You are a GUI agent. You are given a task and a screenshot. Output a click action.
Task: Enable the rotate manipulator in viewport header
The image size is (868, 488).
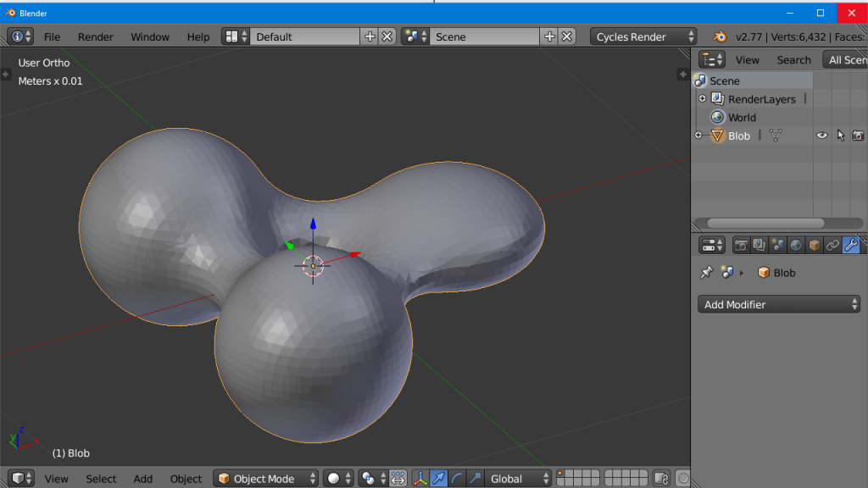(457, 478)
